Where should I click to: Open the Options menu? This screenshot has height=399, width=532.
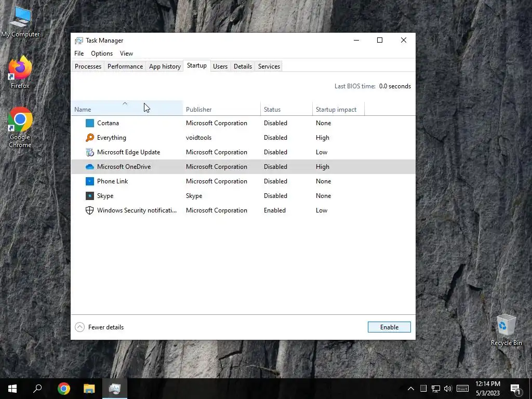[x=102, y=54]
